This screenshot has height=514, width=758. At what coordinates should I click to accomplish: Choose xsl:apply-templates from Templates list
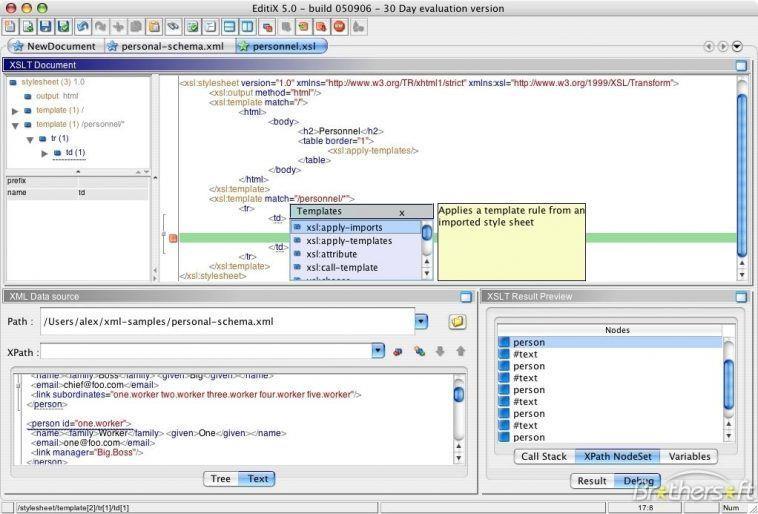coord(355,241)
